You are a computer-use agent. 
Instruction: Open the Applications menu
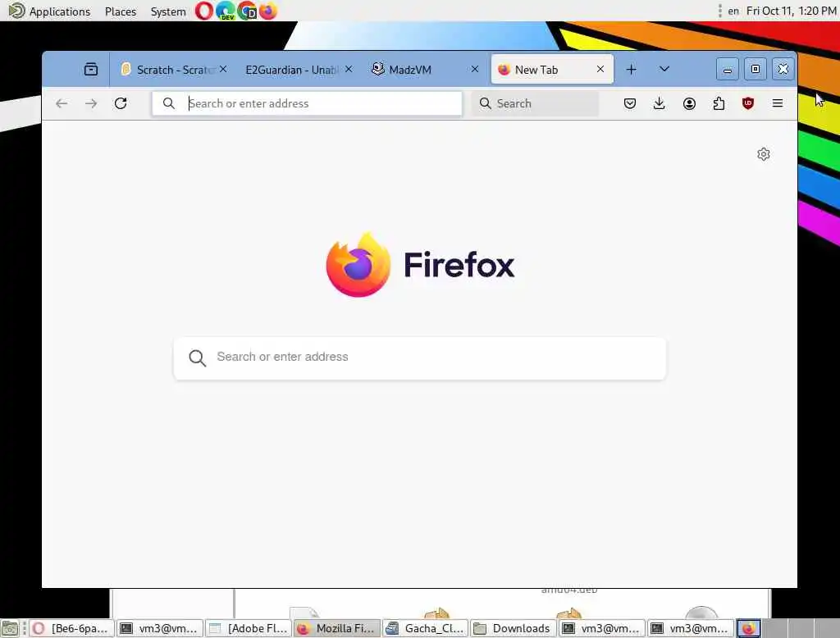pyautogui.click(x=49, y=11)
